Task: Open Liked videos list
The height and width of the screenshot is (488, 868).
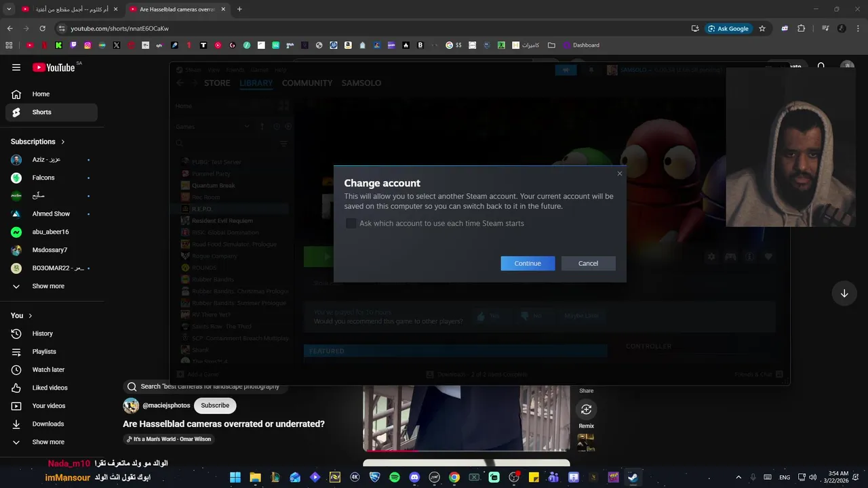Action: pos(52,388)
